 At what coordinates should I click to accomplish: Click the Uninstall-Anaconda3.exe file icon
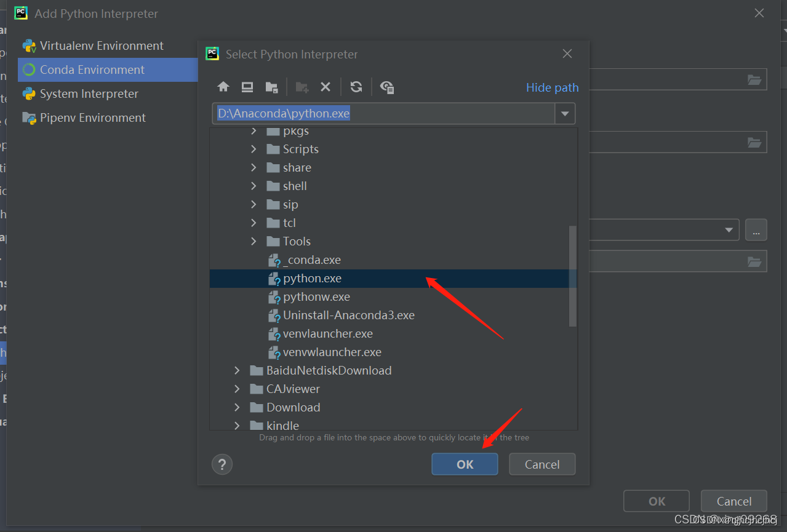pyautogui.click(x=274, y=316)
